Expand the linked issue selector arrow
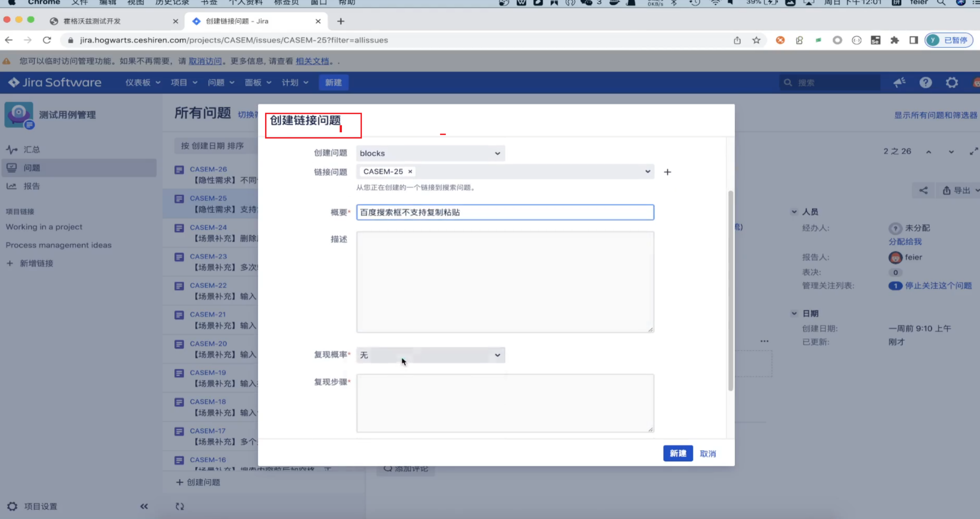The width and height of the screenshot is (980, 519). (648, 172)
